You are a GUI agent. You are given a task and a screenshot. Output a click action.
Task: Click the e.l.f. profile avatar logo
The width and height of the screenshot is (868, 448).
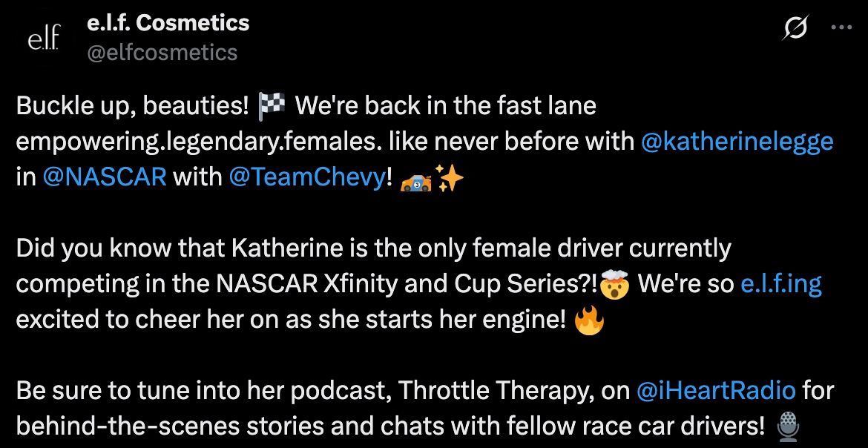tap(43, 39)
